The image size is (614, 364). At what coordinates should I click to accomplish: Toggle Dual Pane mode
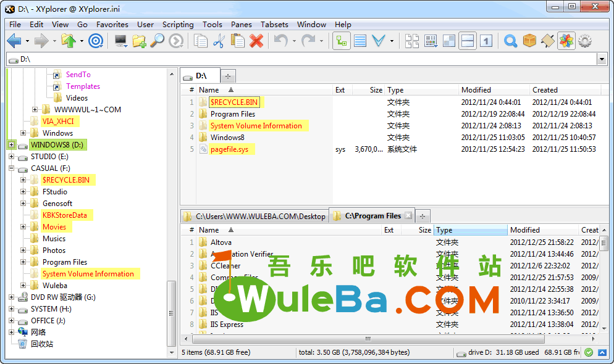coord(468,41)
